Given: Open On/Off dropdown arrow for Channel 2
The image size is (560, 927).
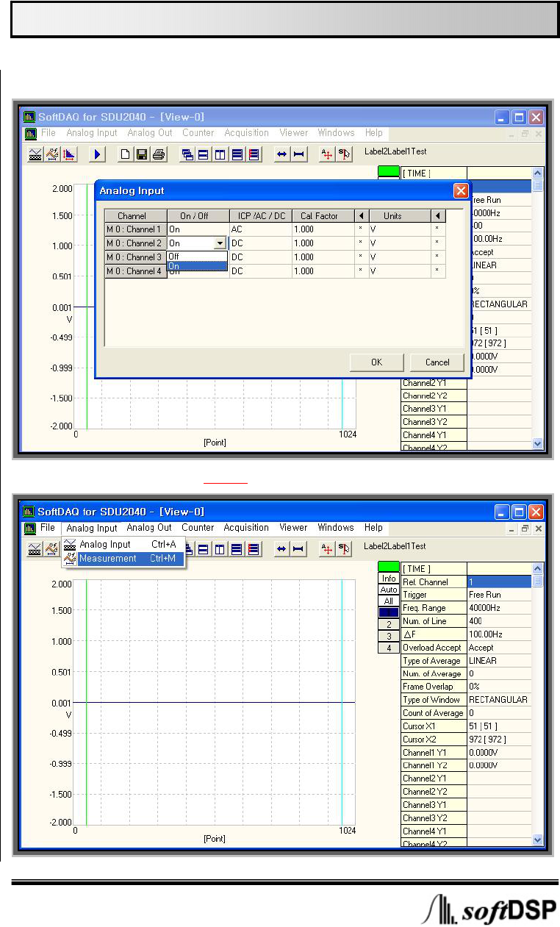Looking at the screenshot, I should [219, 243].
